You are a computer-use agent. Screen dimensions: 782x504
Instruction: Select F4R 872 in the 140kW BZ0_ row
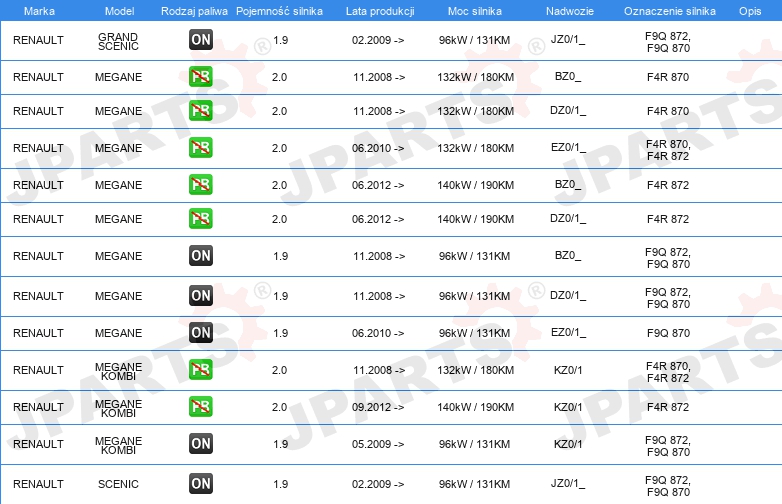(x=668, y=185)
